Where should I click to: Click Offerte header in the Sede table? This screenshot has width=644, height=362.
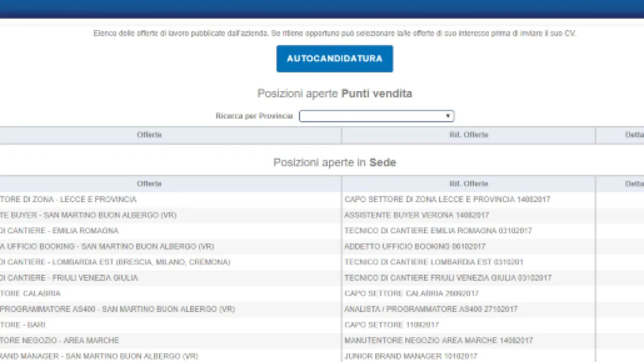click(x=149, y=184)
